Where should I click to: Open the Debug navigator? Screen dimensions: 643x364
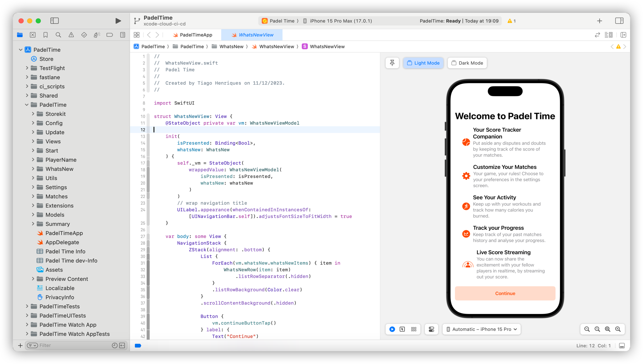[97, 35]
